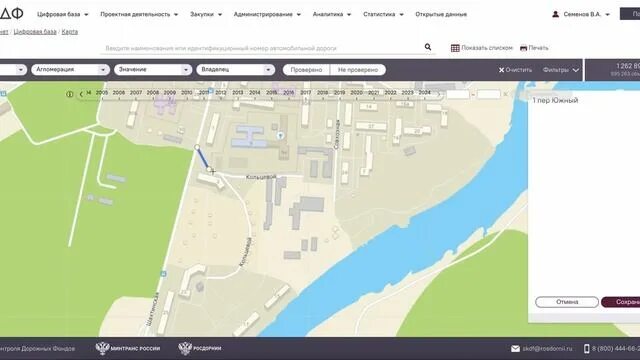Select year 2008 on timeline

153,93
